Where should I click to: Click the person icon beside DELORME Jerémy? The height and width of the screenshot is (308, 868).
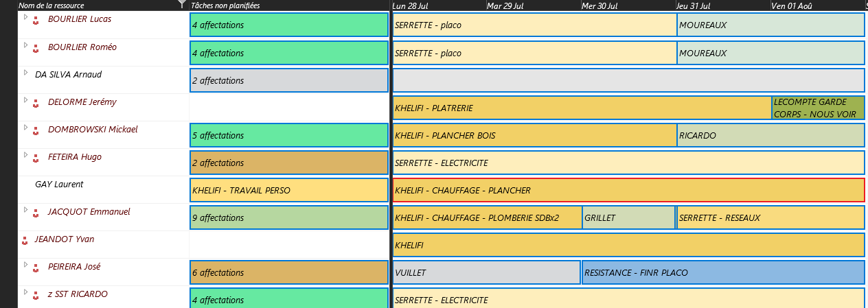[36, 103]
